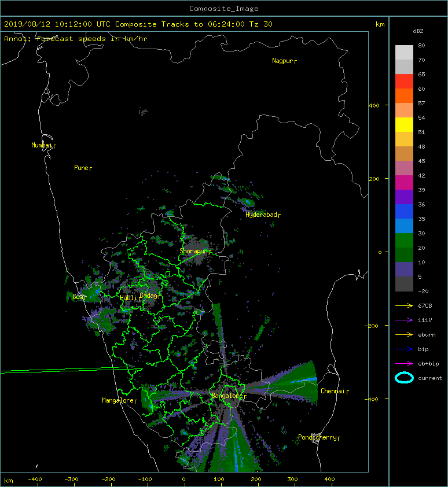Viewport: 448px width, 487px height.
Task: Click the km unit label at top right
Action: (x=380, y=24)
